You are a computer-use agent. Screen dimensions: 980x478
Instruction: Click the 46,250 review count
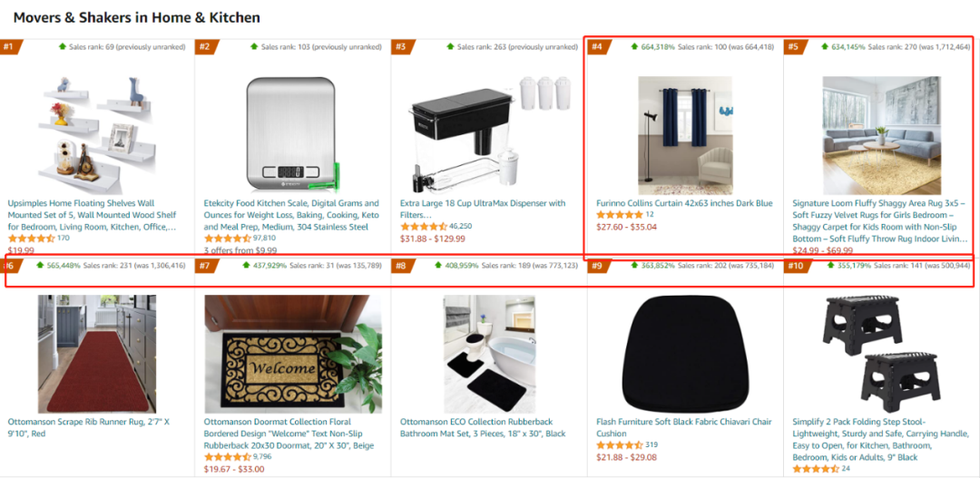point(461,226)
